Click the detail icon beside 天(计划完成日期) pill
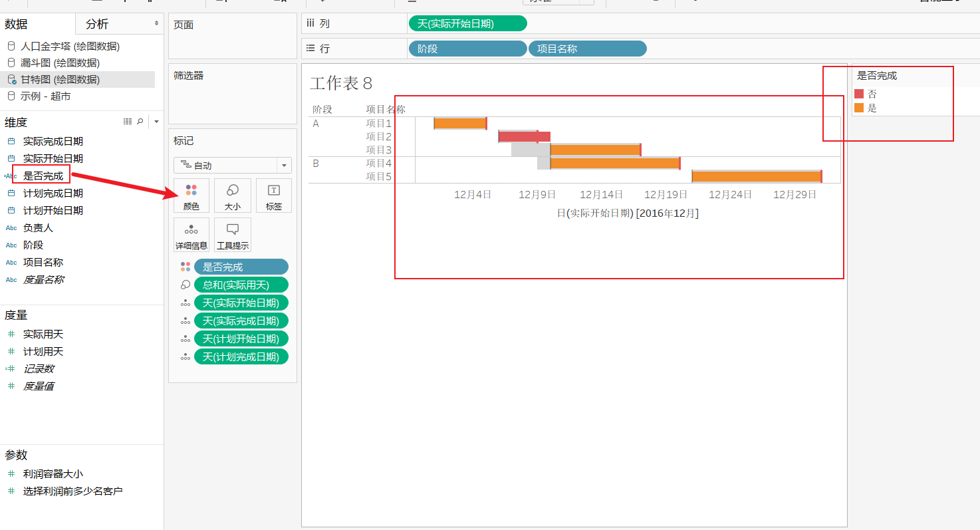The image size is (980, 530). (x=185, y=356)
